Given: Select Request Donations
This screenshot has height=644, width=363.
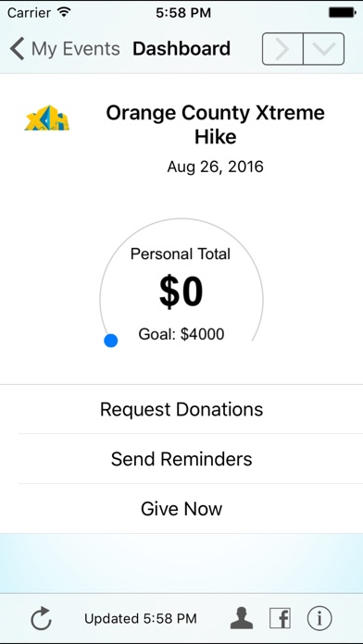Looking at the screenshot, I should 181,410.
